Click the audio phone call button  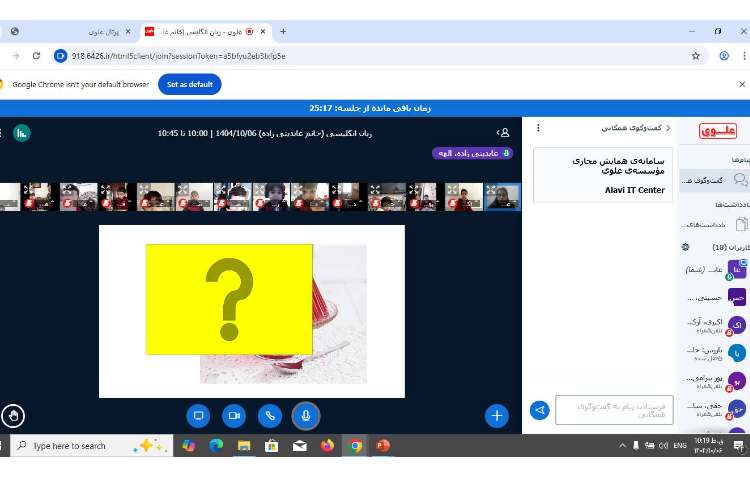[x=269, y=415]
